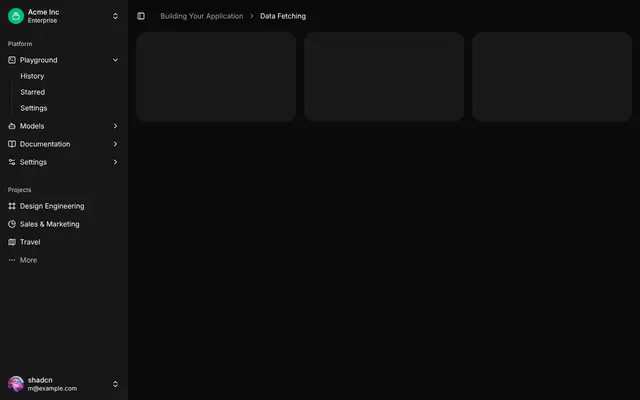640x400 pixels.
Task: Open History under Playground
Action: pos(32,76)
